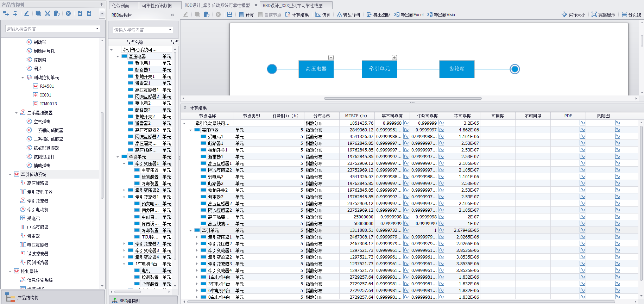Viewport: 644px width, 304px height.
Task: Switch to the 任务剖面 tab
Action: tap(121, 5)
